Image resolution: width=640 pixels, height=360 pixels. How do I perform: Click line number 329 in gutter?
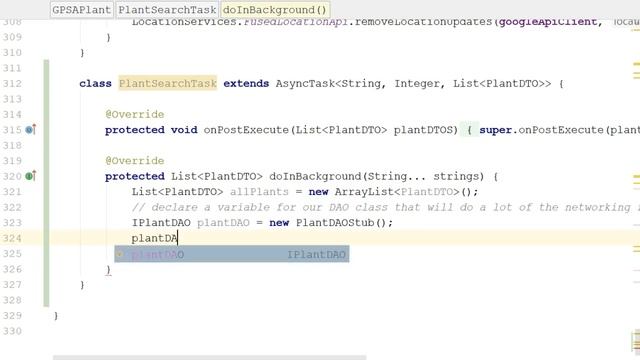tap(12, 316)
